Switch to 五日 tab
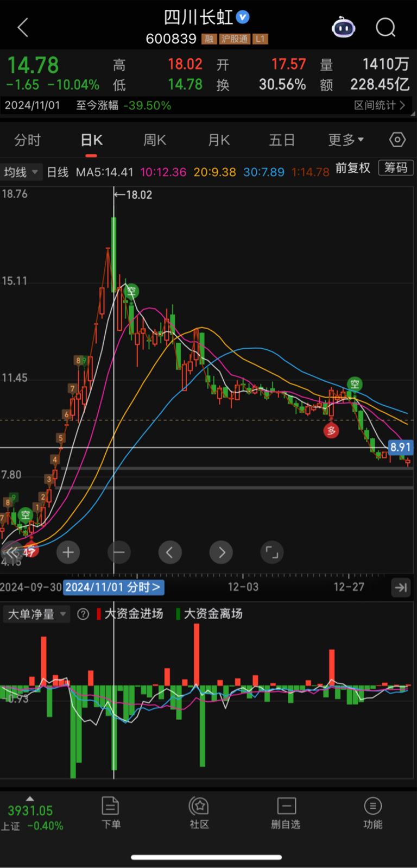Screen dimensions: 417x868 (282, 140)
